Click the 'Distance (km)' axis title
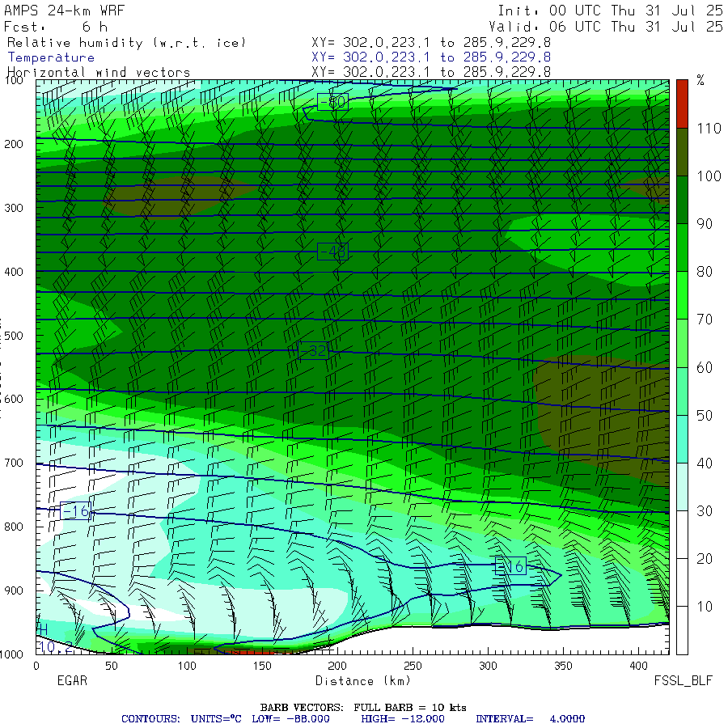728x728 pixels. [x=363, y=681]
